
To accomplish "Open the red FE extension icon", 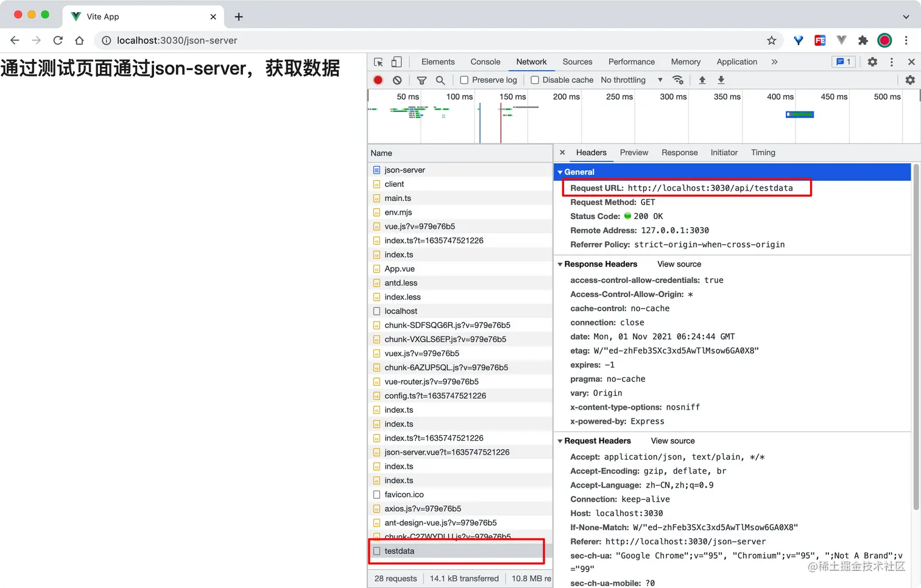I will pos(820,40).
